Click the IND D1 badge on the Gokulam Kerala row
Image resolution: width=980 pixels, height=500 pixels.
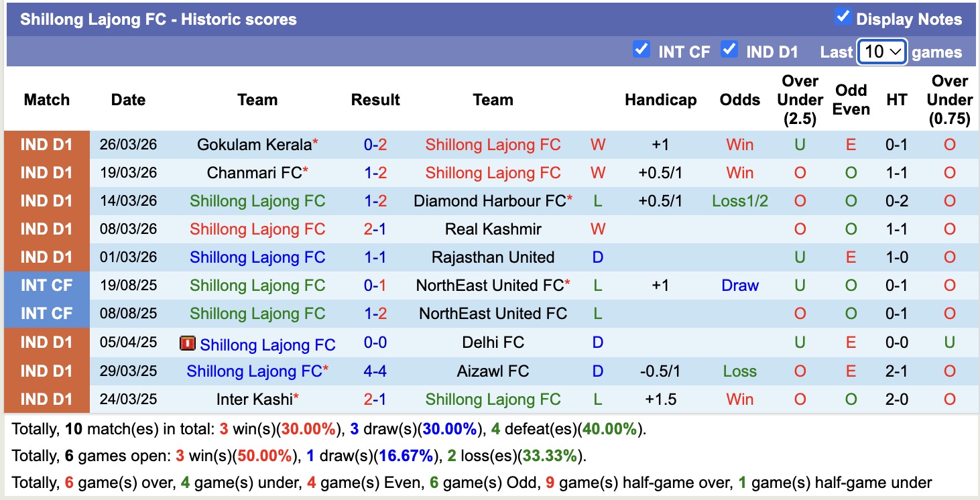(x=46, y=144)
